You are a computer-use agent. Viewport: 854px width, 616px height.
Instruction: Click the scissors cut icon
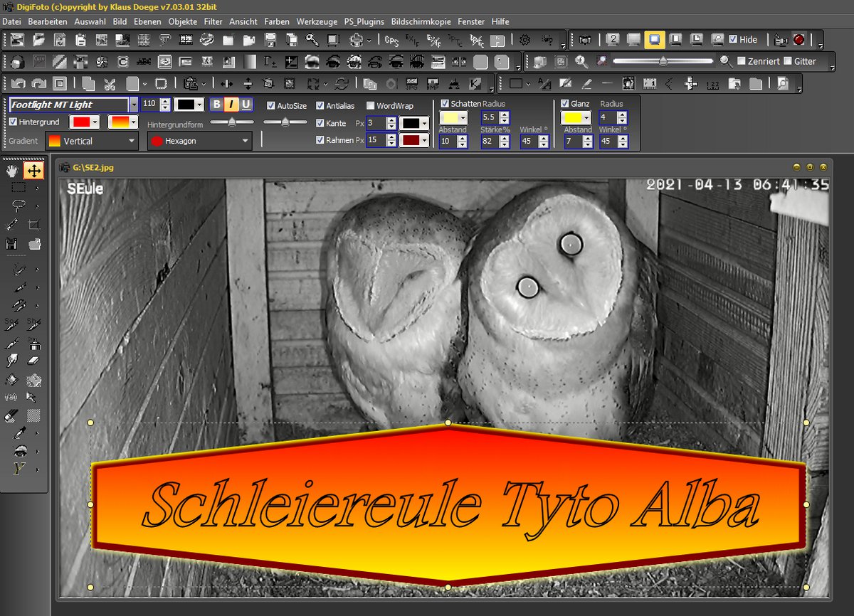click(x=110, y=84)
